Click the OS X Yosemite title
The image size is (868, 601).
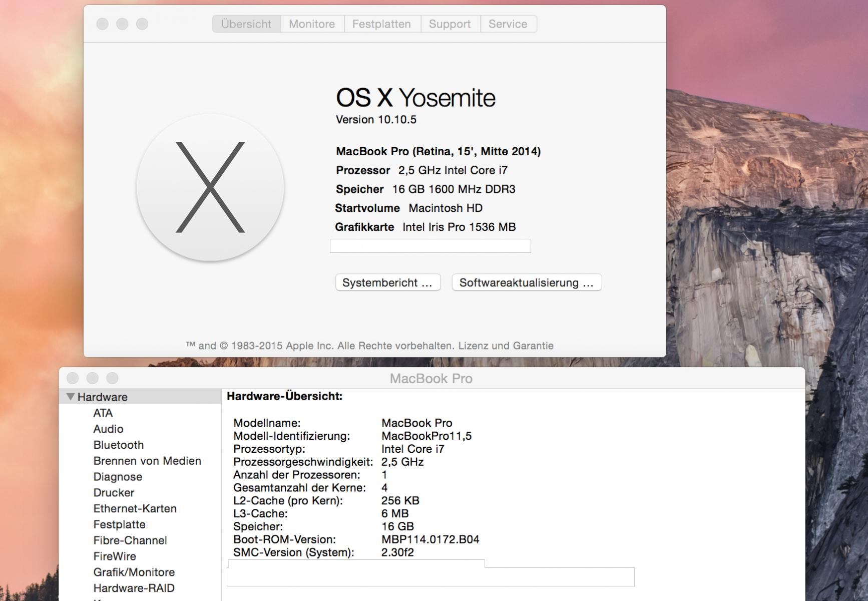point(415,98)
